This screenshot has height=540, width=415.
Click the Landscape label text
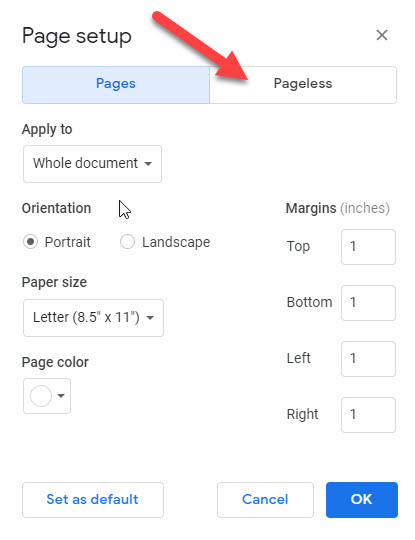176,242
